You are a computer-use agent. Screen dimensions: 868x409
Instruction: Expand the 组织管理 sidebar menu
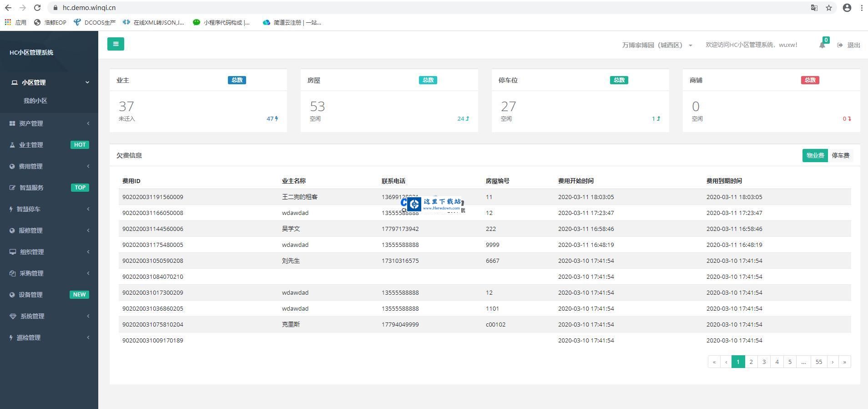pos(49,252)
